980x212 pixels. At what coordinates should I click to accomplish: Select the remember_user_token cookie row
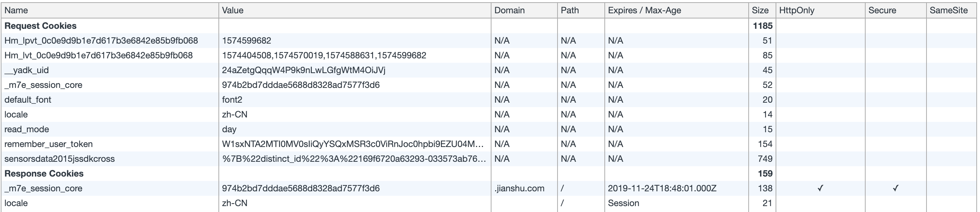click(x=48, y=144)
